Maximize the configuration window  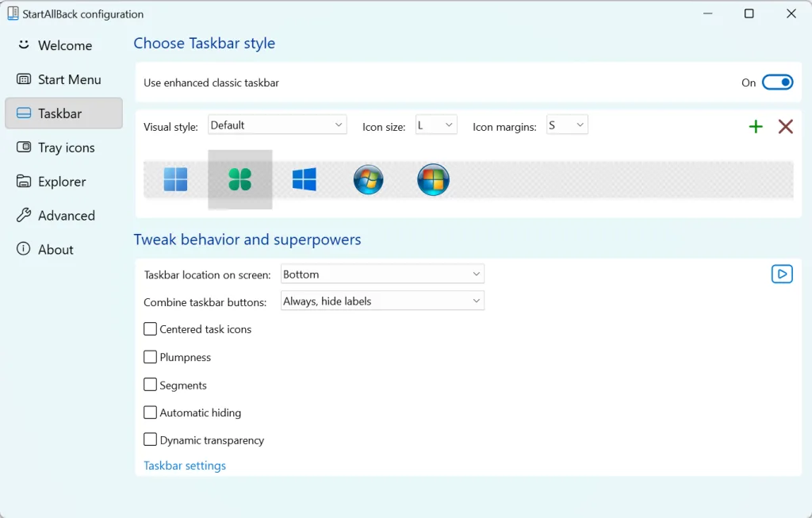(749, 13)
